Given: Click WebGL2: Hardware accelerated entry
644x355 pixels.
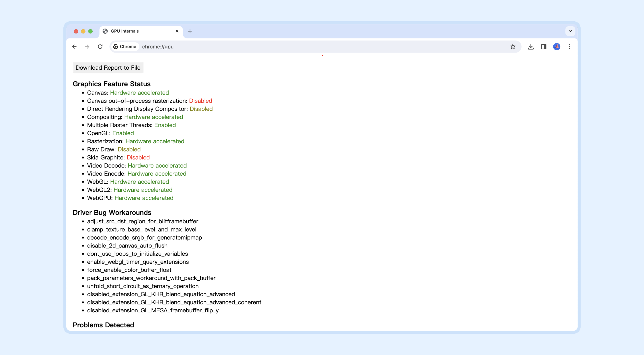Looking at the screenshot, I should point(130,190).
